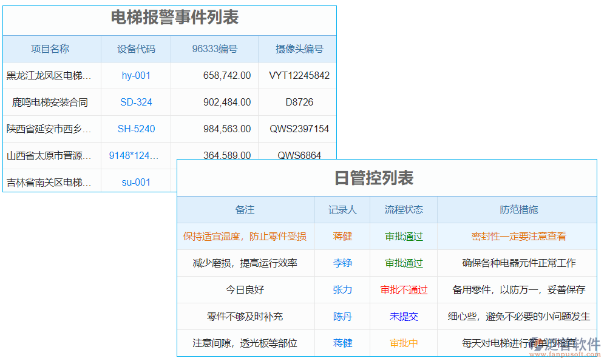
Task: Open row for 鹿鸣电梯安装合同
Action: point(50,102)
